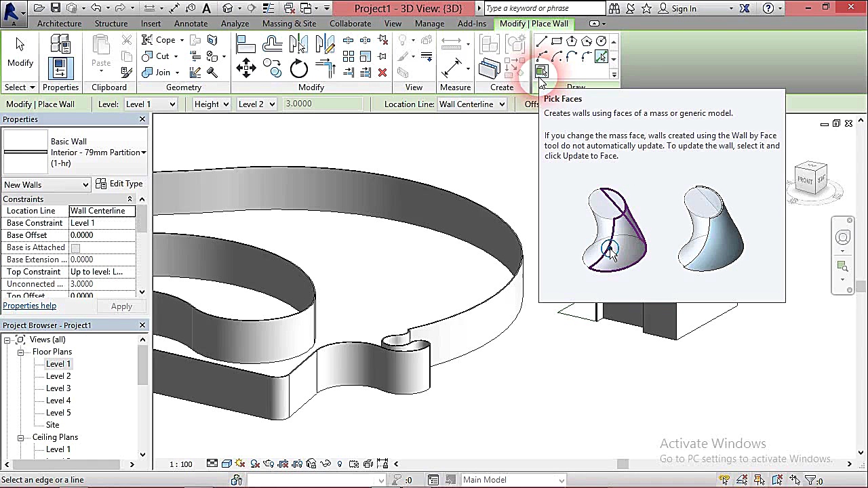Screen dimensions: 868x488
Task: Click the Save icon in quick access toolbar
Action: (56, 8)
